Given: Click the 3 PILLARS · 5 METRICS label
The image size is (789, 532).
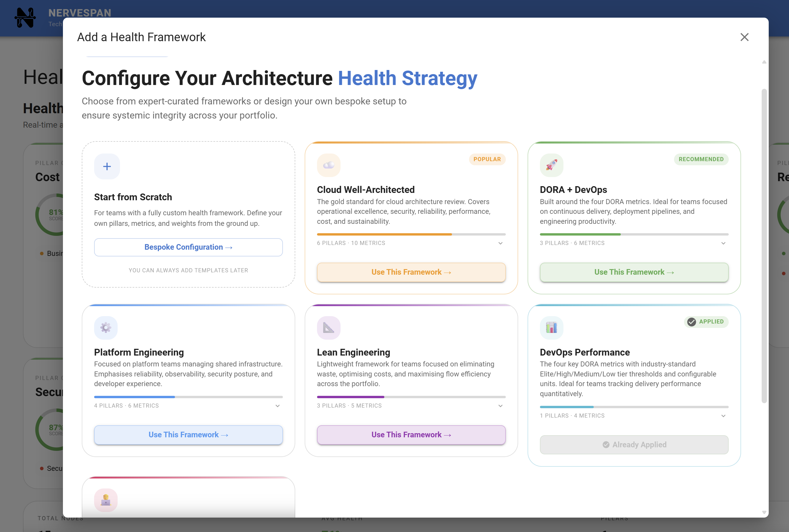Looking at the screenshot, I should point(349,406).
